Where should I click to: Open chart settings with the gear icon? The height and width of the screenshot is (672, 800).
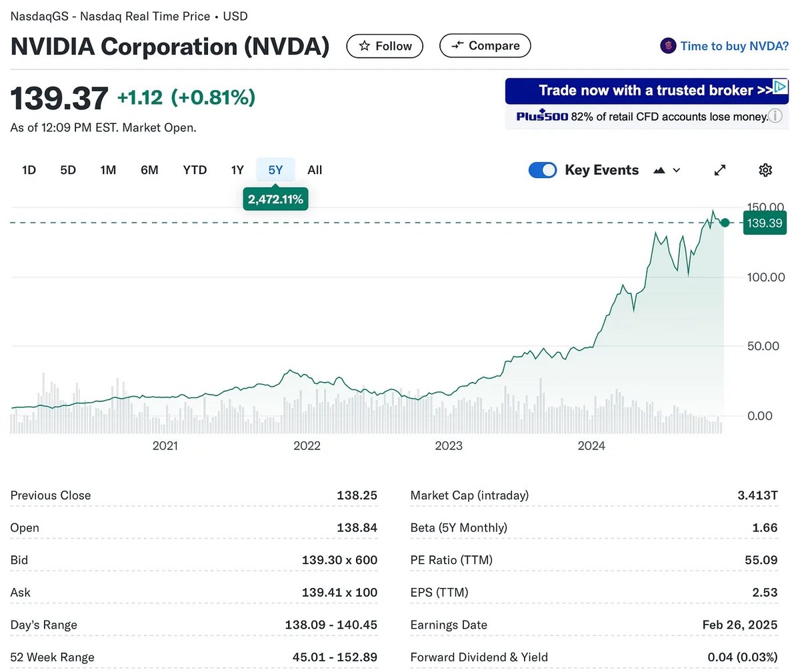(x=765, y=170)
